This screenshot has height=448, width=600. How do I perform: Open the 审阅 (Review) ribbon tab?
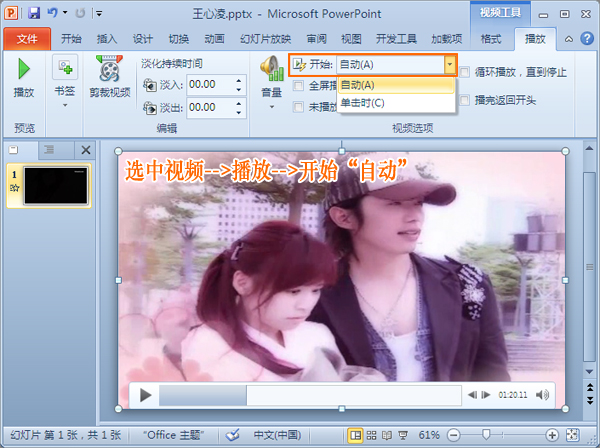(x=316, y=39)
